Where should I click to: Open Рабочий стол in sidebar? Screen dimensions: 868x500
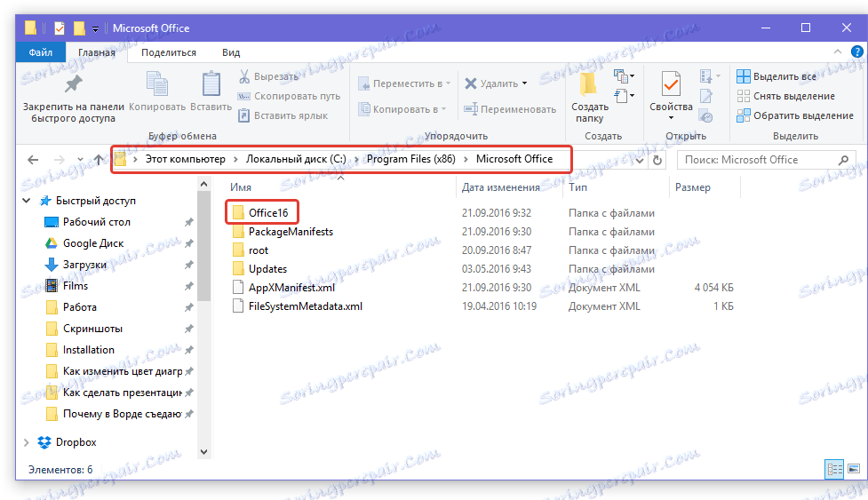tap(96, 222)
